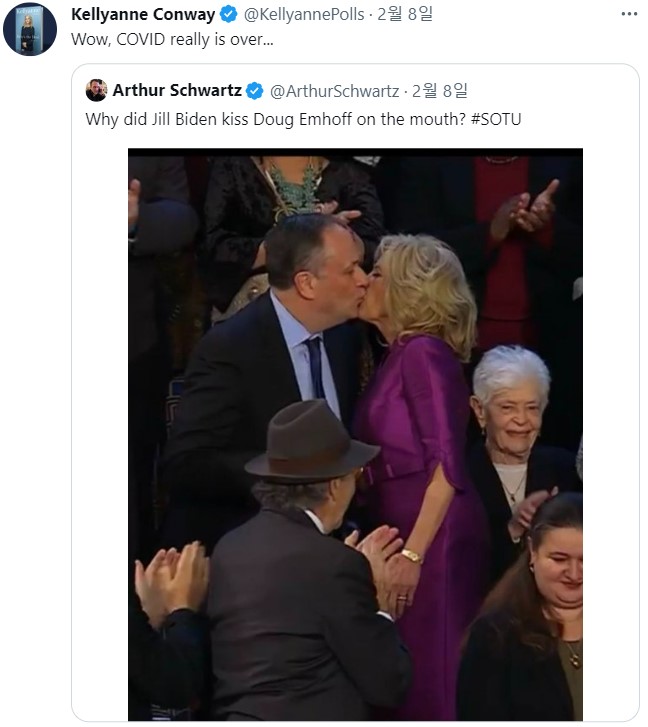648x727 pixels.
Task: Click the verified badge beside Arthur Schwartz
Action: [255, 91]
